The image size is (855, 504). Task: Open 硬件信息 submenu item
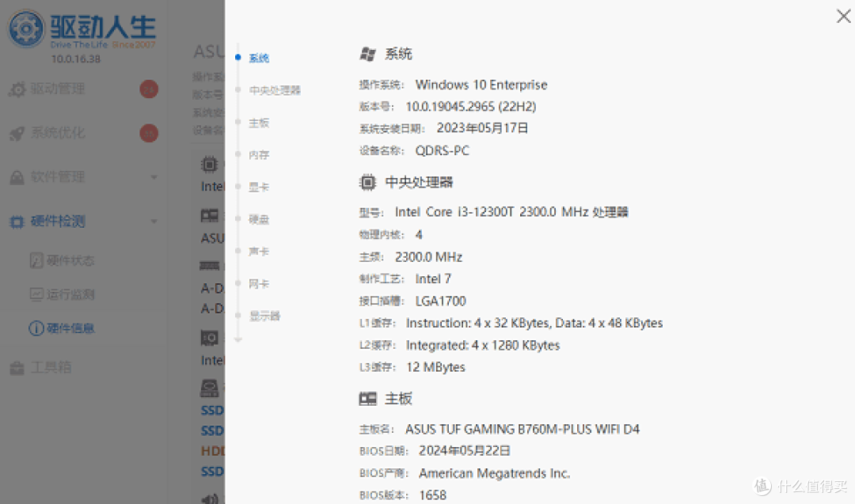tap(70, 328)
